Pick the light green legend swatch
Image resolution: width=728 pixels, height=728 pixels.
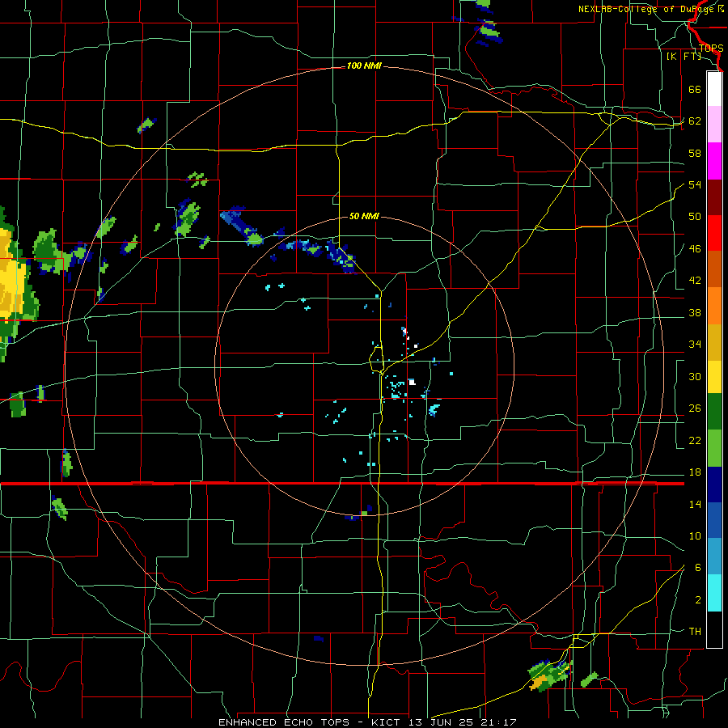pos(714,448)
